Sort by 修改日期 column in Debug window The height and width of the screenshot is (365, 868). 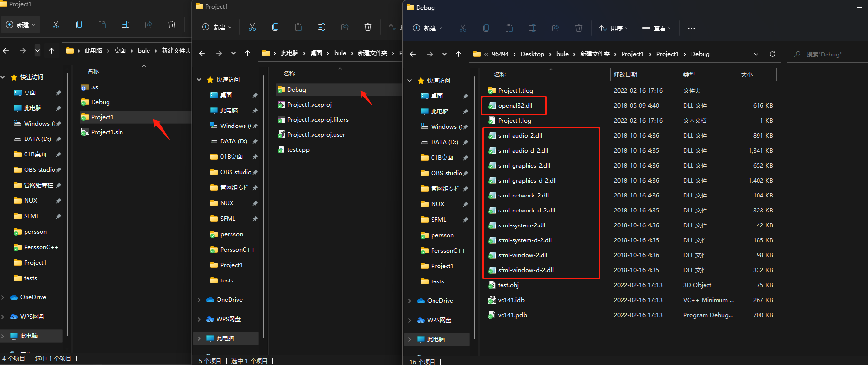pos(625,74)
